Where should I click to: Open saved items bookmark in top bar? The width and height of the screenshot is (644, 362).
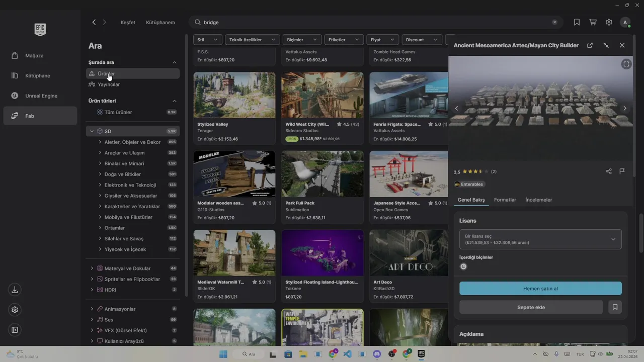coord(577,22)
